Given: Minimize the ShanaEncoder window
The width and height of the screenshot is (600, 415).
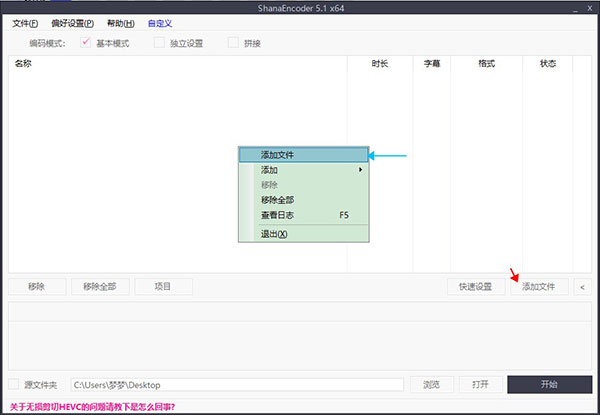Looking at the screenshot, I should coord(576,9).
